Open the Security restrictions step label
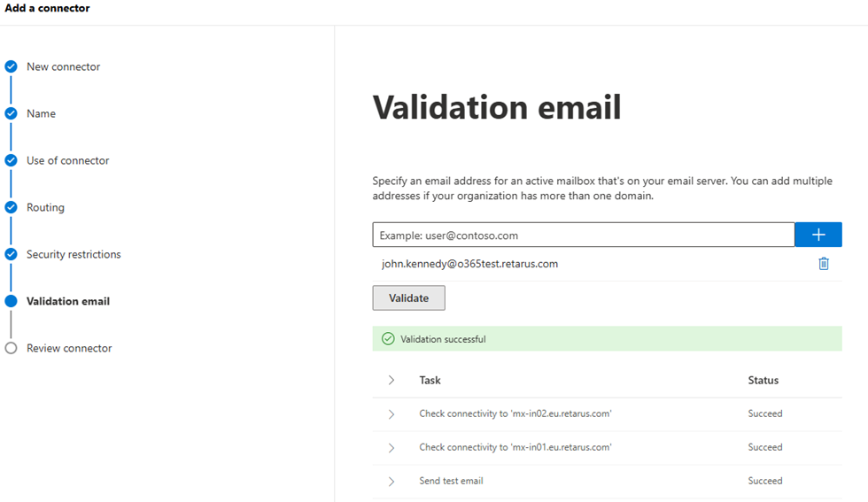Viewport: 868px width, 502px height. click(74, 254)
